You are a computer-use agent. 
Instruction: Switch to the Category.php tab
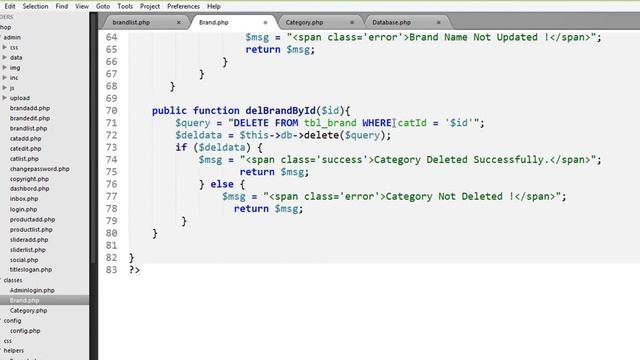point(304,22)
